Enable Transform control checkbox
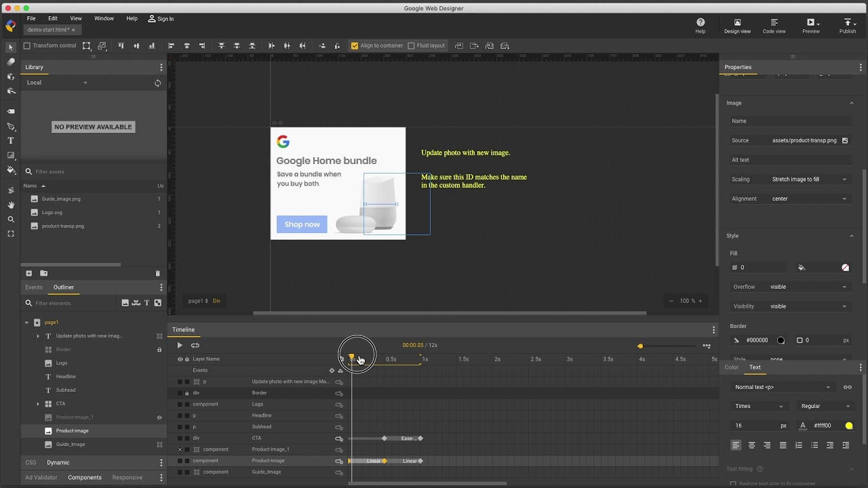The height and width of the screenshot is (488, 868). pos(27,46)
